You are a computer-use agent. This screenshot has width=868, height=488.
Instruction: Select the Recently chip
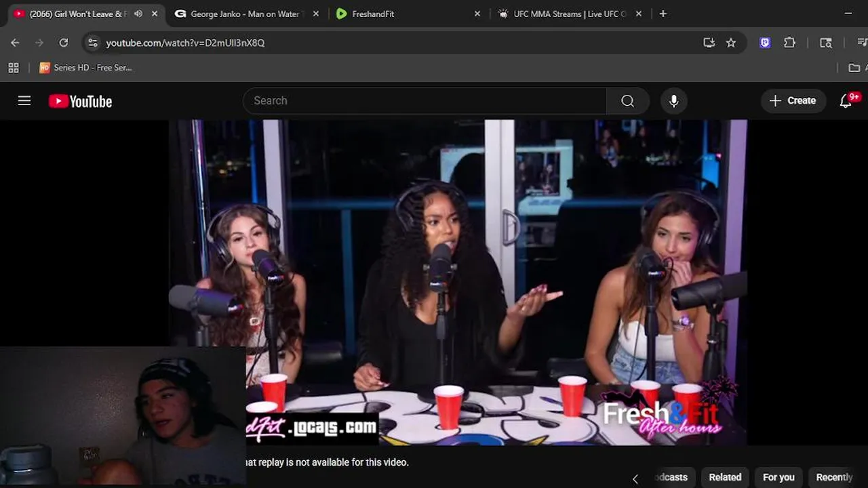coord(834,477)
